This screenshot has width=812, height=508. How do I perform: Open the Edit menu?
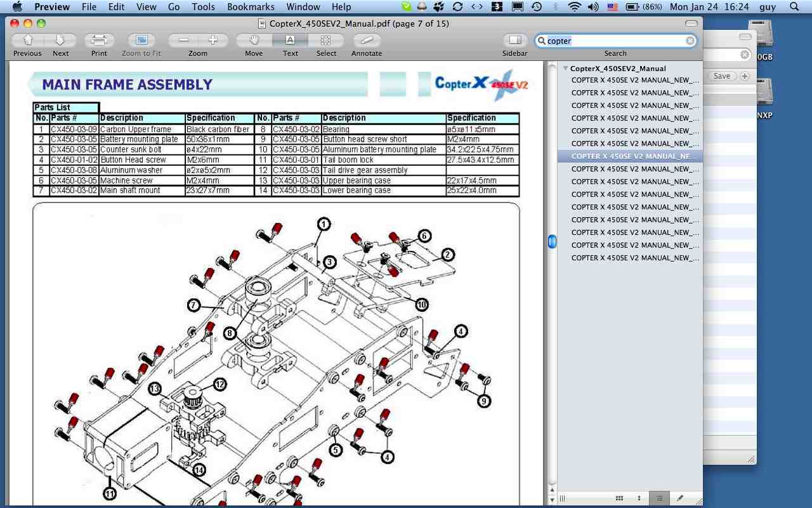116,7
